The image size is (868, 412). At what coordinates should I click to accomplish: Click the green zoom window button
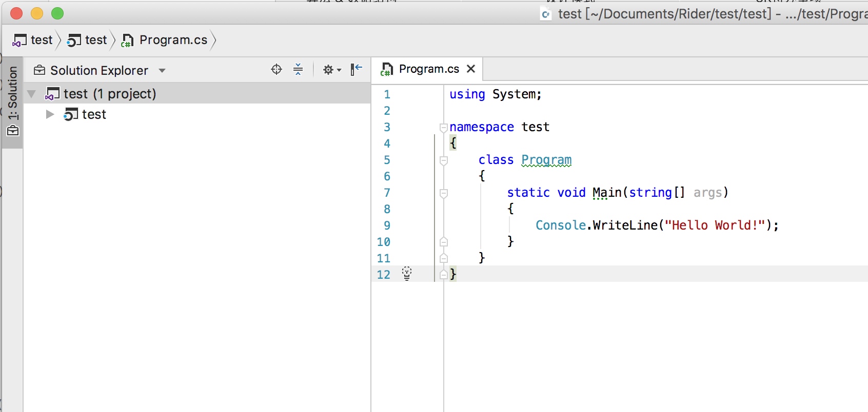click(x=57, y=13)
